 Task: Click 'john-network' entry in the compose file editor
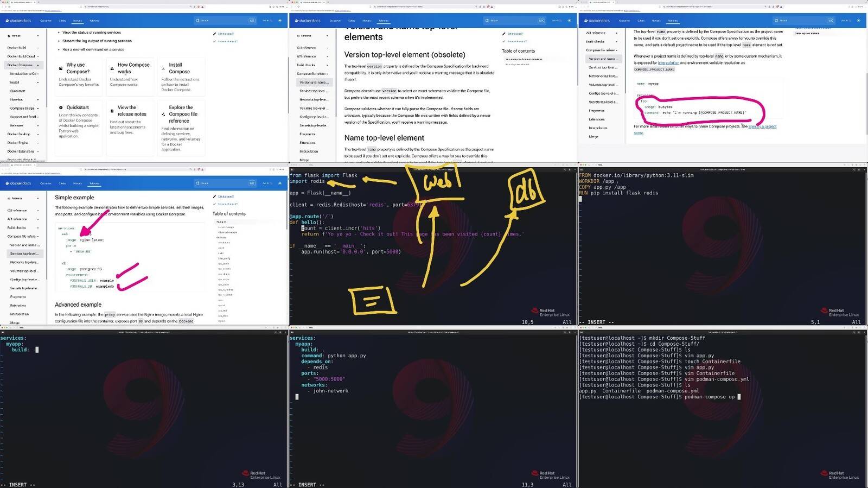330,391
